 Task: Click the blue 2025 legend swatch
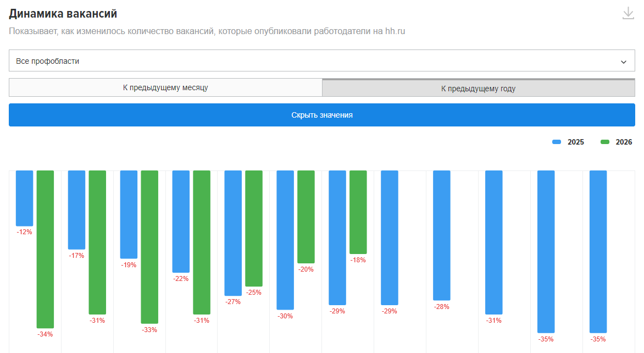(557, 142)
